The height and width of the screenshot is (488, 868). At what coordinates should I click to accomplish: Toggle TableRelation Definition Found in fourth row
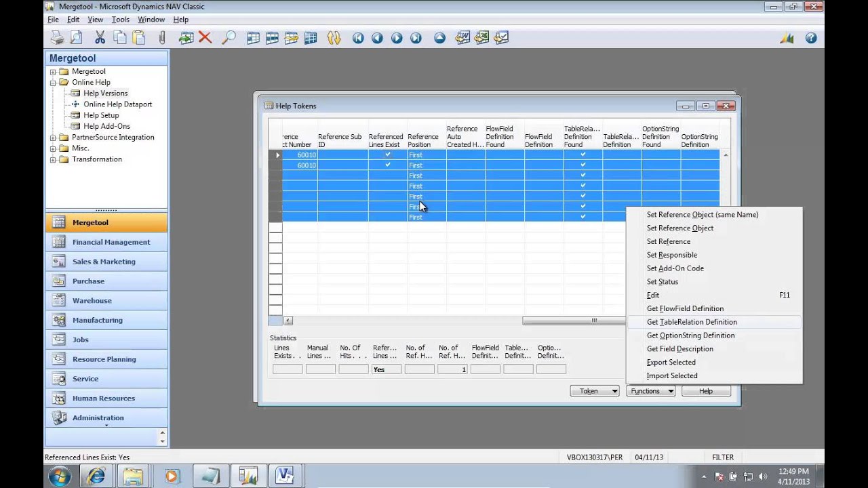click(x=583, y=186)
